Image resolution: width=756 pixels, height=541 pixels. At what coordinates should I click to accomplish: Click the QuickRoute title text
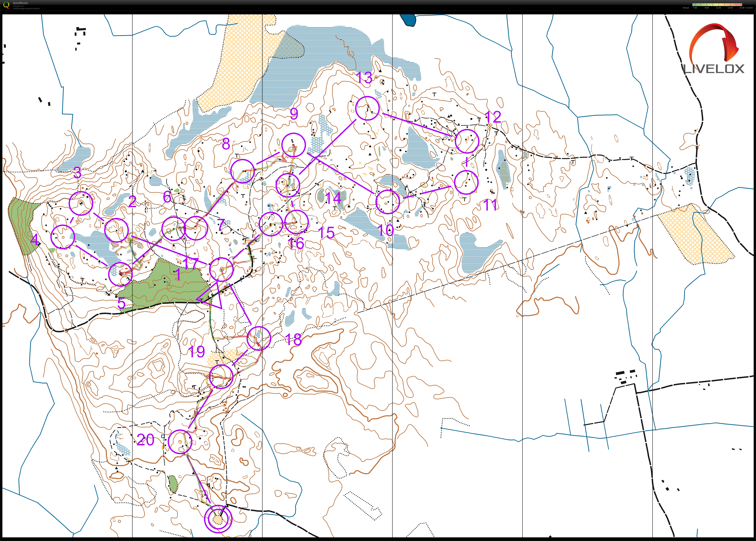pyautogui.click(x=20, y=3)
